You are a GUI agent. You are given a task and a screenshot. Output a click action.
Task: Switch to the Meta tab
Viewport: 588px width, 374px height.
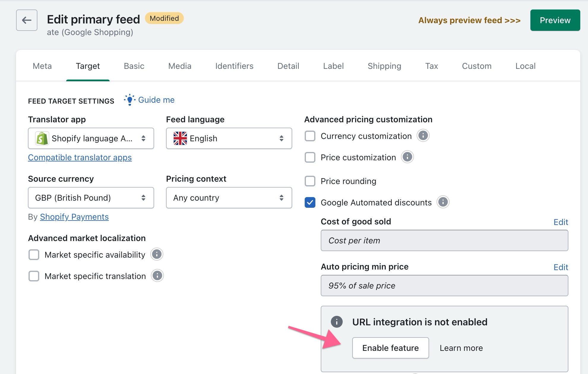click(x=42, y=66)
